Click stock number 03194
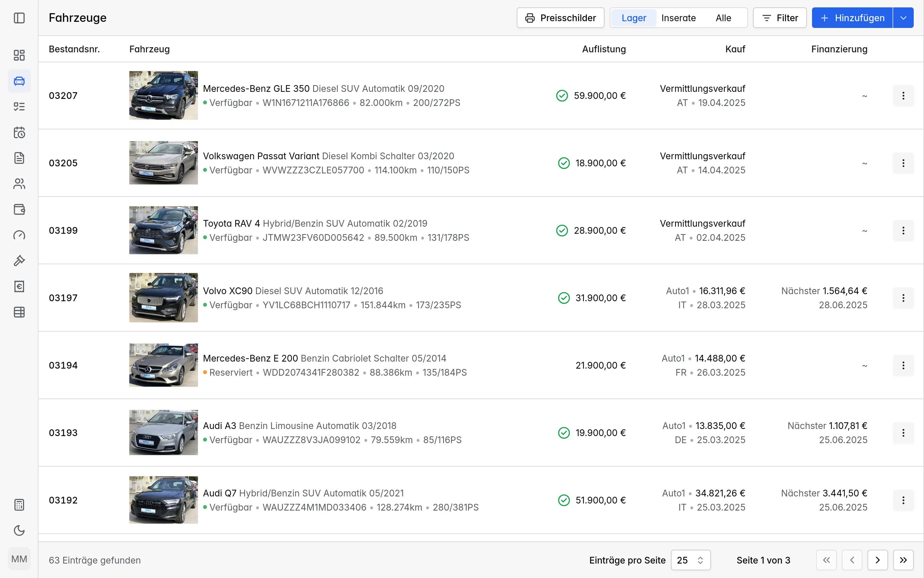This screenshot has width=924, height=578. click(x=63, y=365)
